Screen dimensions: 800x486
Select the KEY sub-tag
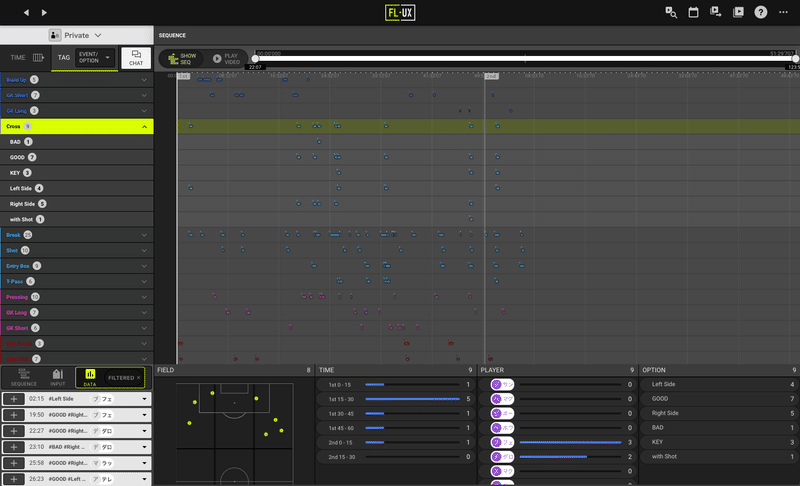point(77,173)
